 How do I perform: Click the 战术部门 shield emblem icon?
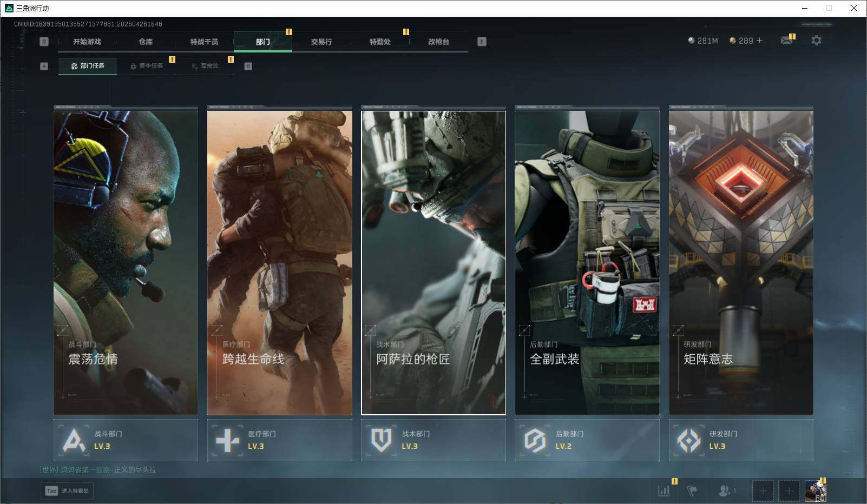pos(381,440)
